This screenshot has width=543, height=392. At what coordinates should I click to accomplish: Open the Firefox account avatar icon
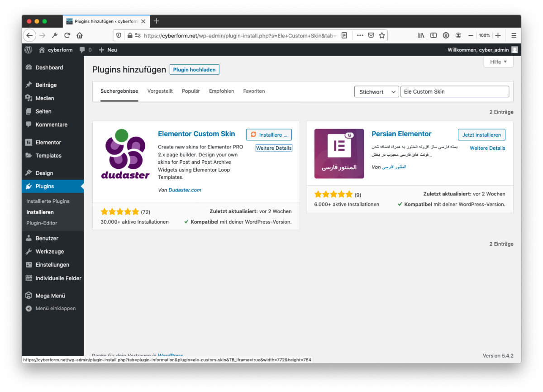pyautogui.click(x=458, y=35)
